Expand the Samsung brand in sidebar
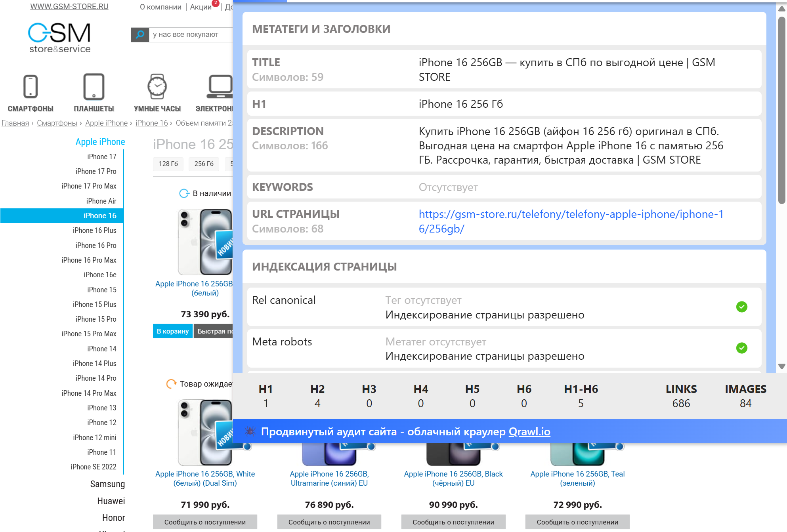Screen dimensions: 787x532 pos(107,484)
